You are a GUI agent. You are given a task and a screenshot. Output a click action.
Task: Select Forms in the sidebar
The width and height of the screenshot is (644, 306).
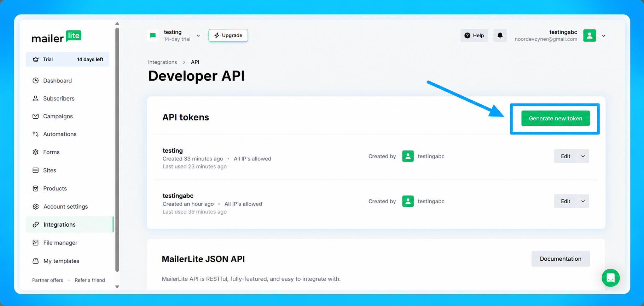51,152
